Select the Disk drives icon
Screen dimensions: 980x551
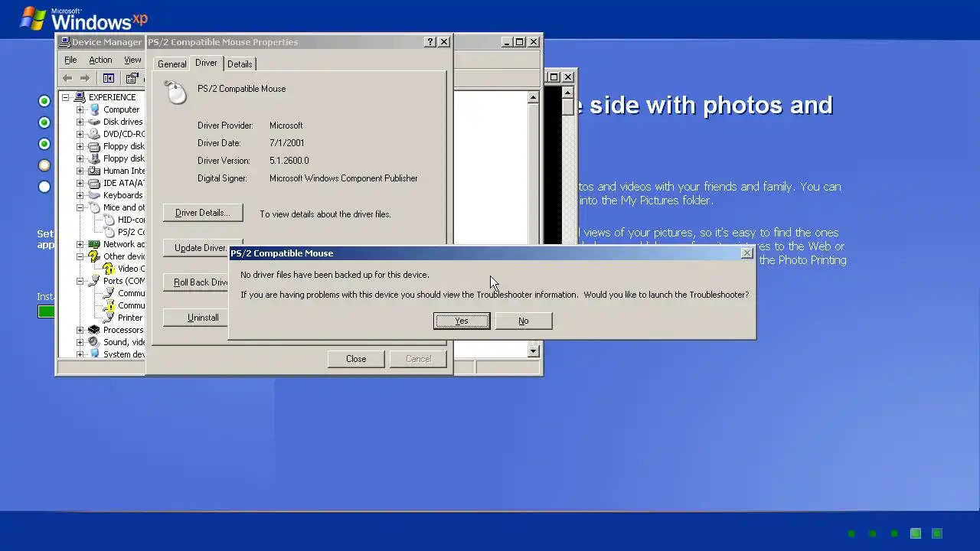click(x=94, y=122)
